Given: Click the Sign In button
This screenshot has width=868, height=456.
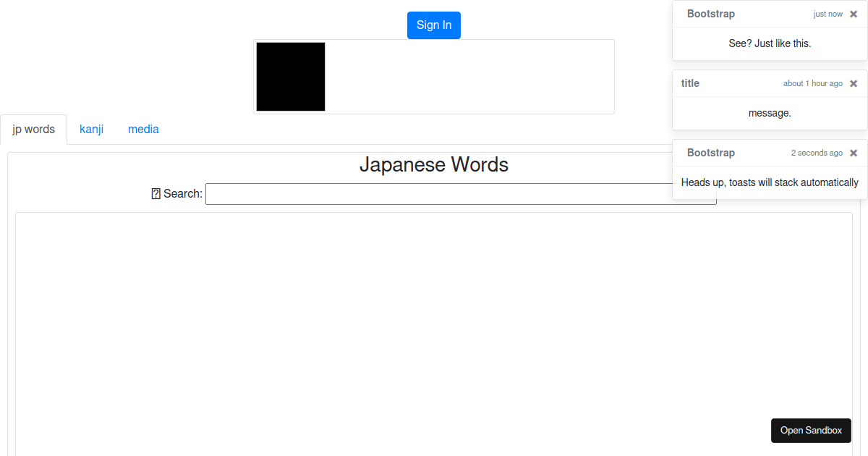Looking at the screenshot, I should click(433, 25).
